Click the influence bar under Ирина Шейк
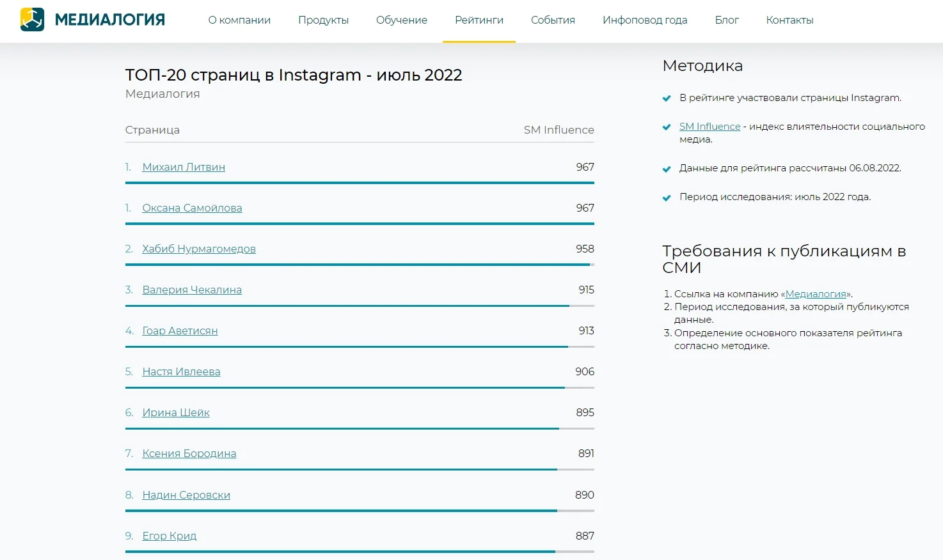The height and width of the screenshot is (560, 943). tap(360, 428)
